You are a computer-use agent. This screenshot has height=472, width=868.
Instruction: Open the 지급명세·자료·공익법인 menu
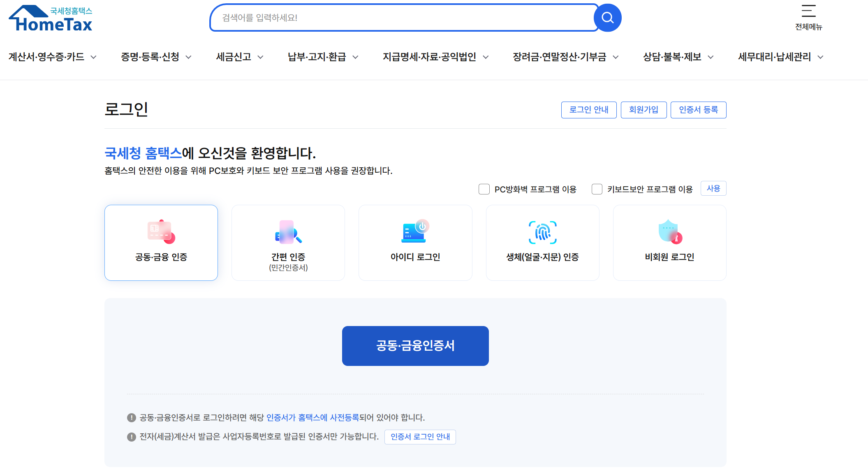(x=429, y=57)
